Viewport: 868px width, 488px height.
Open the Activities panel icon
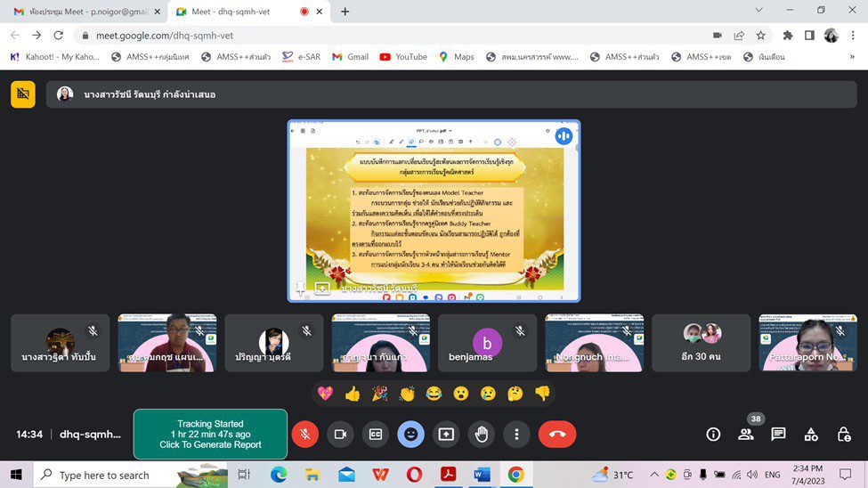click(x=811, y=435)
